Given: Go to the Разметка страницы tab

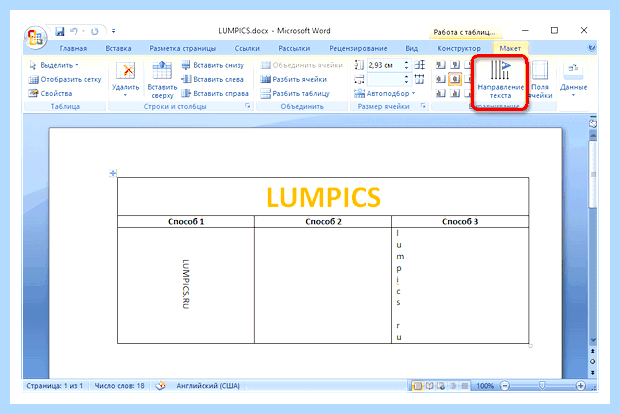Looking at the screenshot, I should (x=183, y=48).
